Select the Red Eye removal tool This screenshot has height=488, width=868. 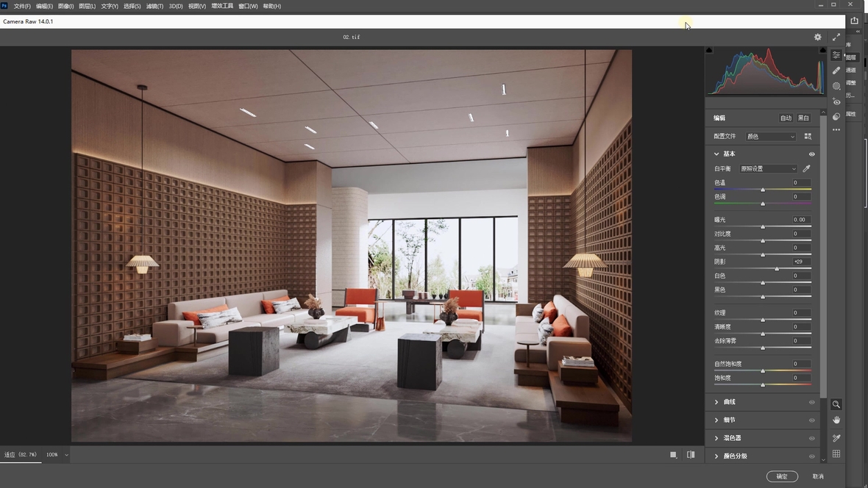(x=836, y=102)
